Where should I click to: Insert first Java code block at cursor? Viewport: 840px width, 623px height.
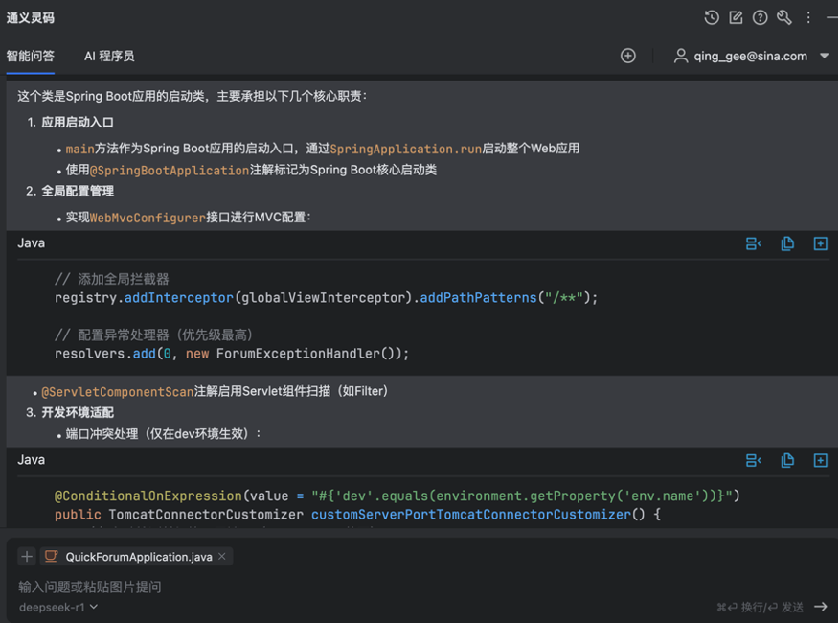[x=753, y=244]
